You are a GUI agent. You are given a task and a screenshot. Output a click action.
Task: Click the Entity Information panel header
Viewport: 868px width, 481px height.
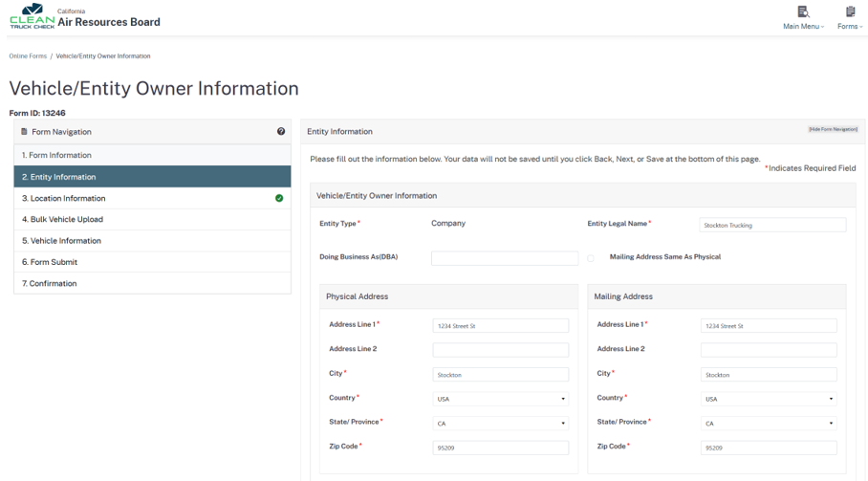581,132
